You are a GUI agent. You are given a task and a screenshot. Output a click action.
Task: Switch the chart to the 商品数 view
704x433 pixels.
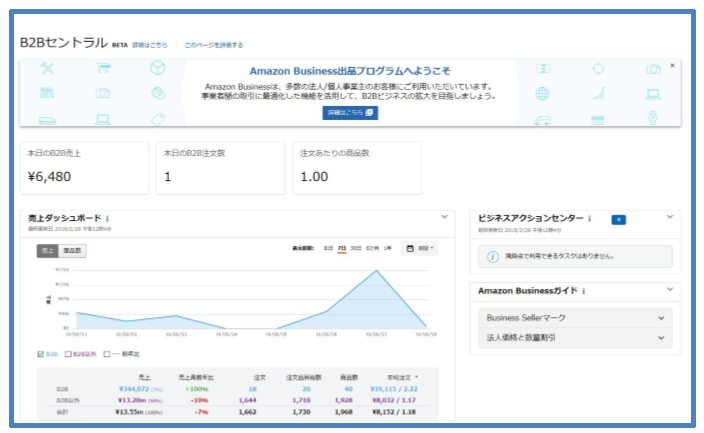[x=72, y=251]
